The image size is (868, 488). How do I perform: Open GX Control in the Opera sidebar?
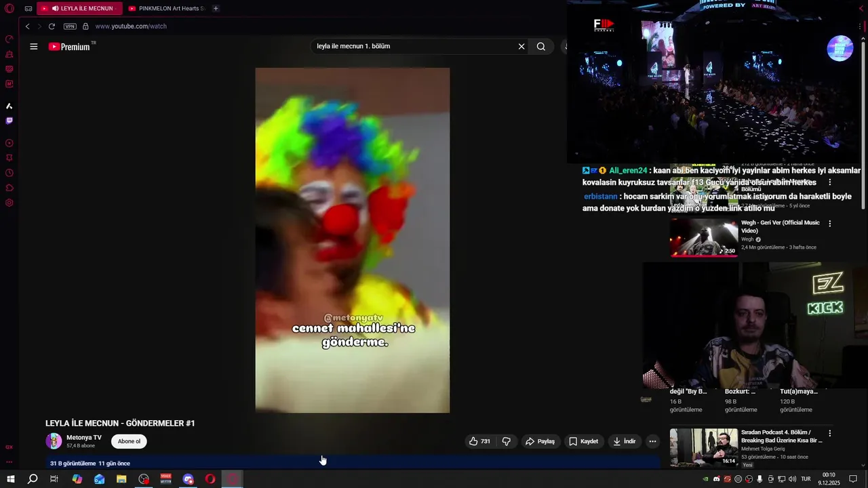pyautogui.click(x=9, y=39)
